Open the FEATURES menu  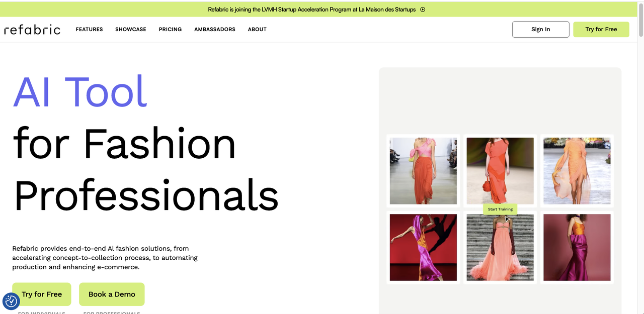89,29
